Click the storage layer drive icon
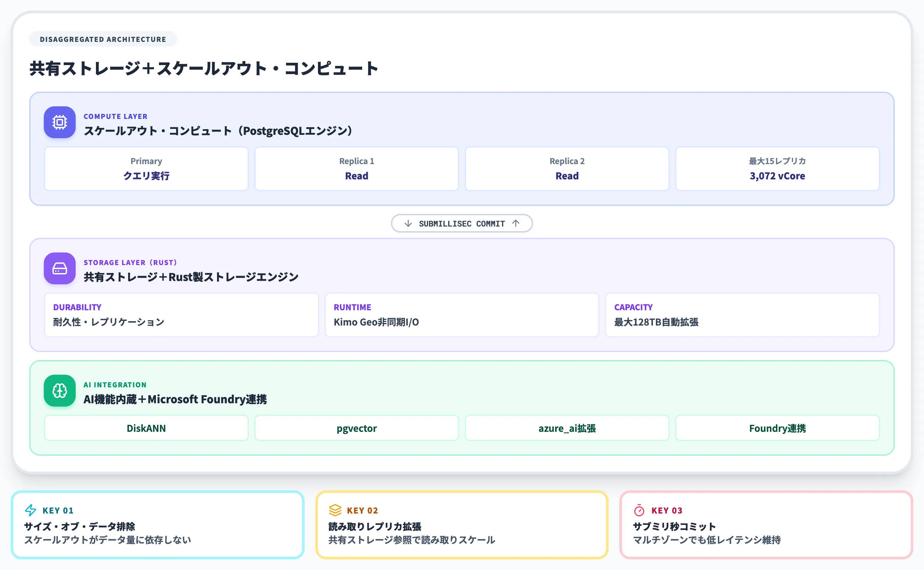 tap(59, 268)
